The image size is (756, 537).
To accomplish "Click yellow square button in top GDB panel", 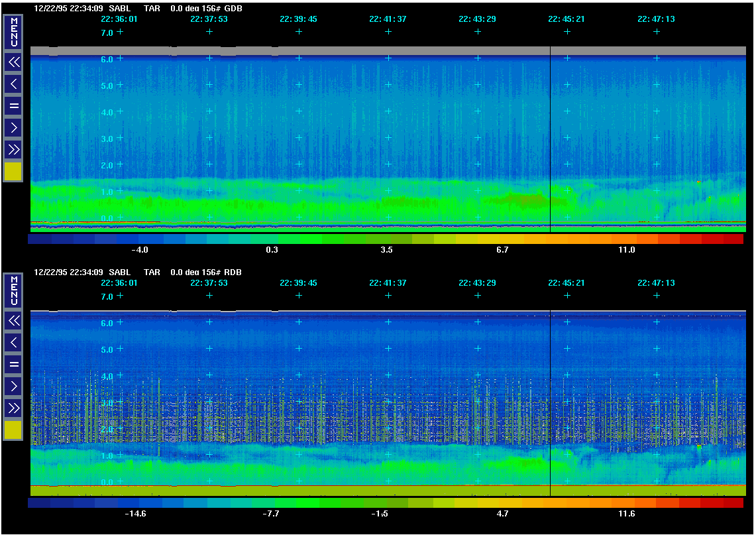I will [x=13, y=172].
